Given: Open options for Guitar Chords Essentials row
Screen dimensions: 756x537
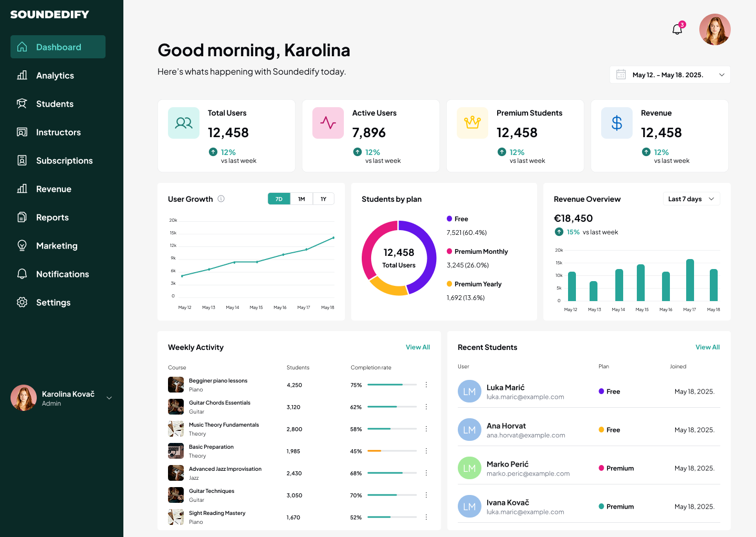Looking at the screenshot, I should pyautogui.click(x=426, y=407).
